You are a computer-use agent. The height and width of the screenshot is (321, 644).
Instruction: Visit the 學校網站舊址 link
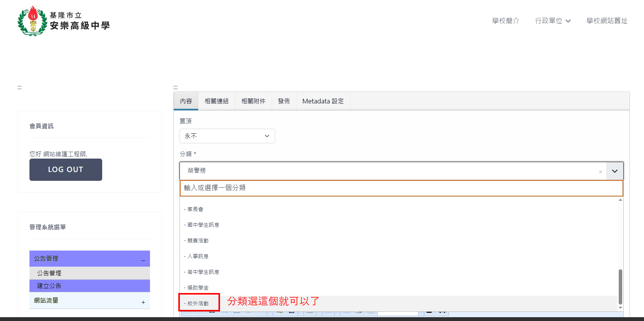click(x=607, y=21)
